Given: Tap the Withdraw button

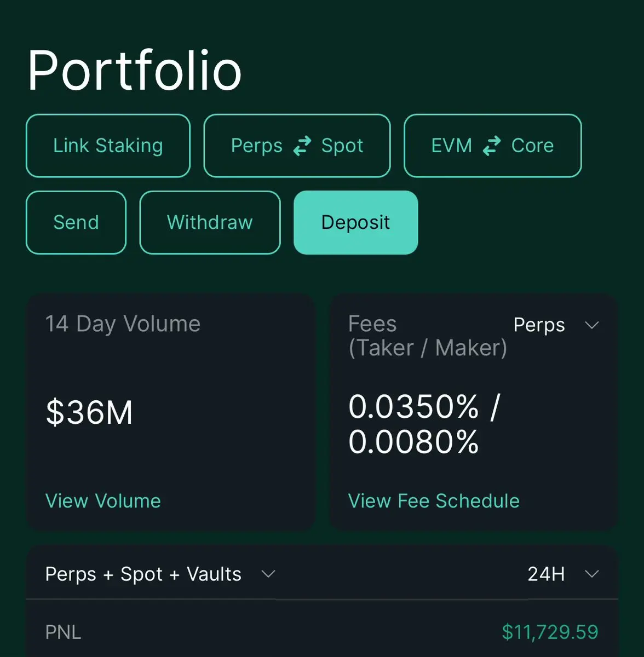Looking at the screenshot, I should (x=210, y=222).
